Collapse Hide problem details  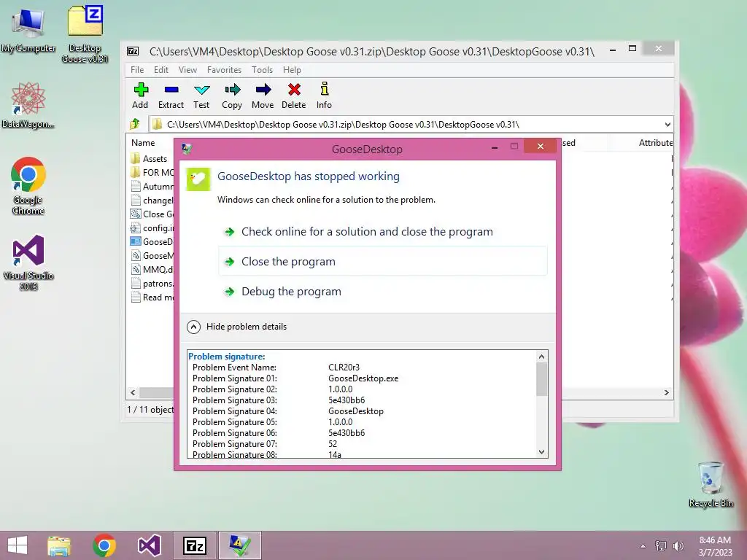click(237, 327)
